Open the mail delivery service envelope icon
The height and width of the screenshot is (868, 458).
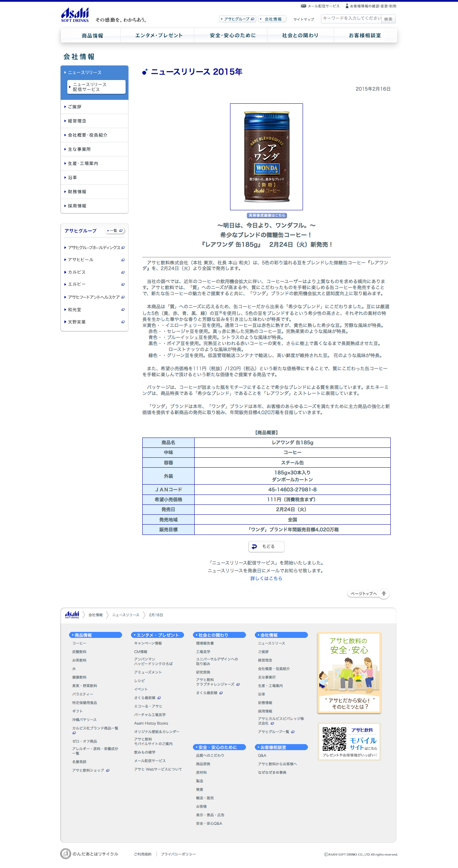pos(303,6)
